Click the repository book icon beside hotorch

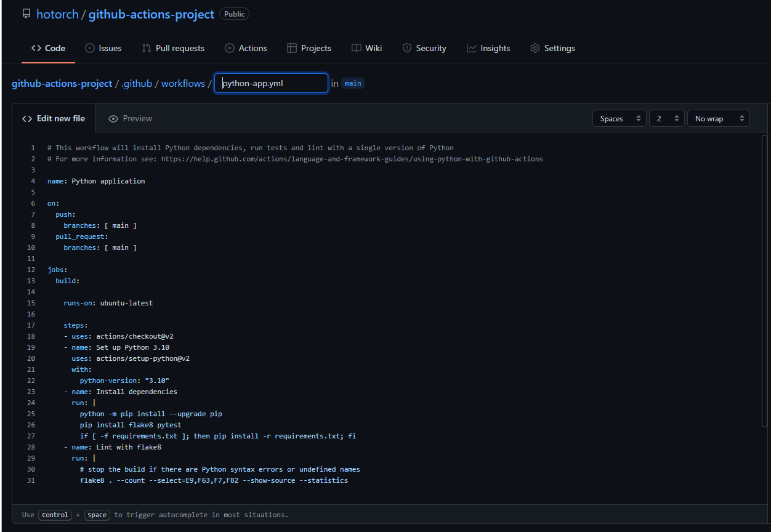(x=26, y=14)
